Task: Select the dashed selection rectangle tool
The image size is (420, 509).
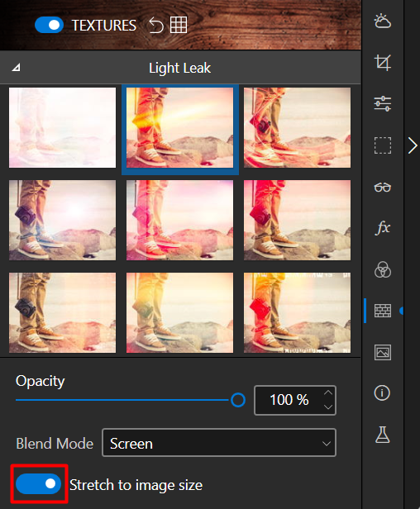Action: tap(382, 145)
